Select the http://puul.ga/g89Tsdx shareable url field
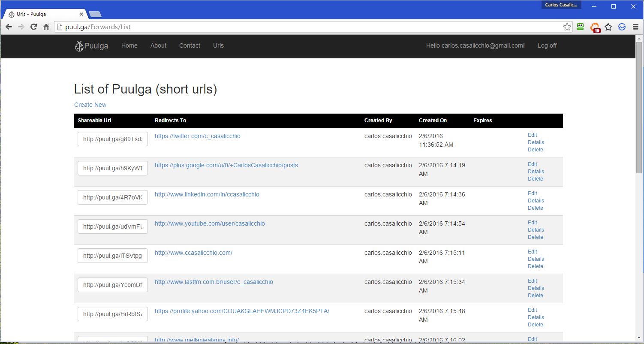Viewport: 644px width, 344px height. click(x=113, y=139)
